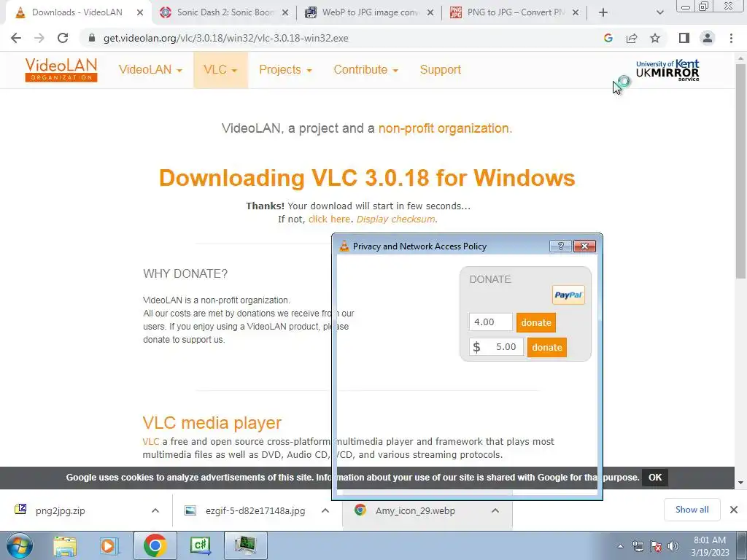Bookmark this page with the star icon

point(655,38)
